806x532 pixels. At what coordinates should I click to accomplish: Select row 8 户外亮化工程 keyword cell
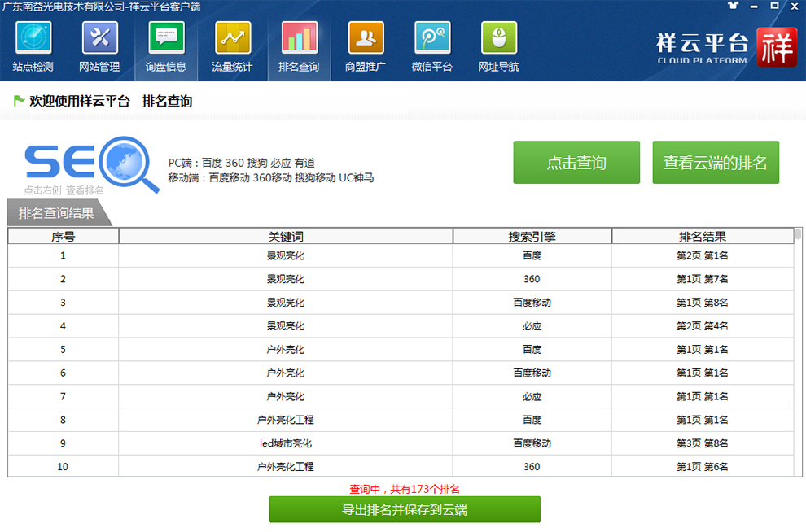(286, 420)
